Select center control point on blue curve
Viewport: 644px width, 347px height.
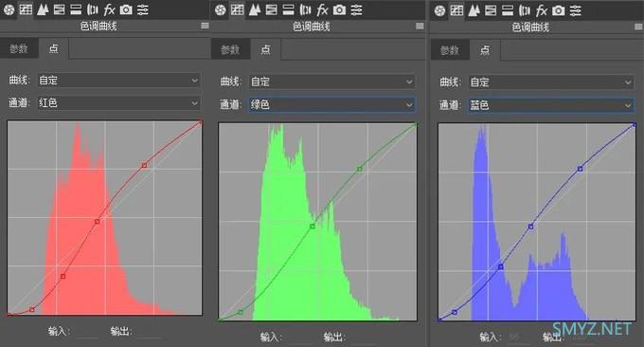tap(530, 227)
